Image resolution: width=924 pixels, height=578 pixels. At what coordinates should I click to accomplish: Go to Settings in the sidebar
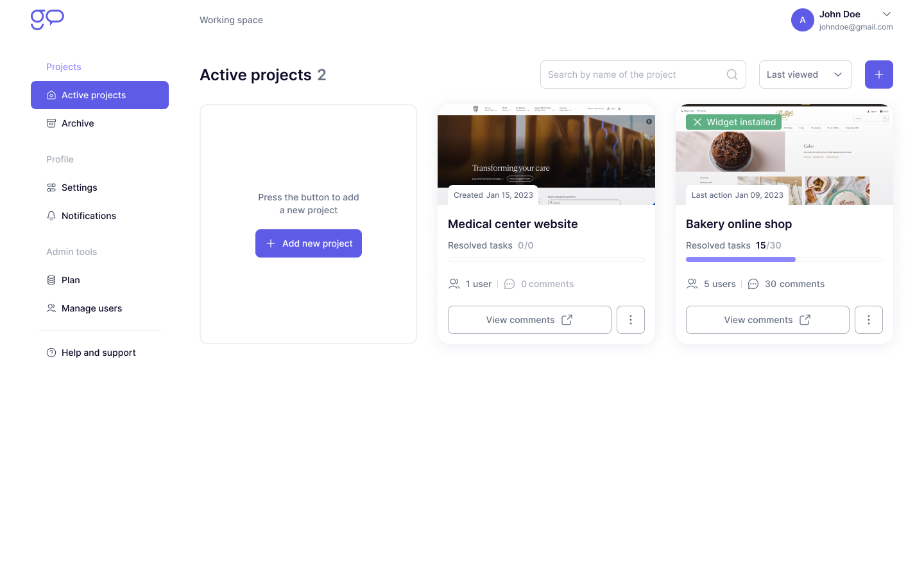80,188
